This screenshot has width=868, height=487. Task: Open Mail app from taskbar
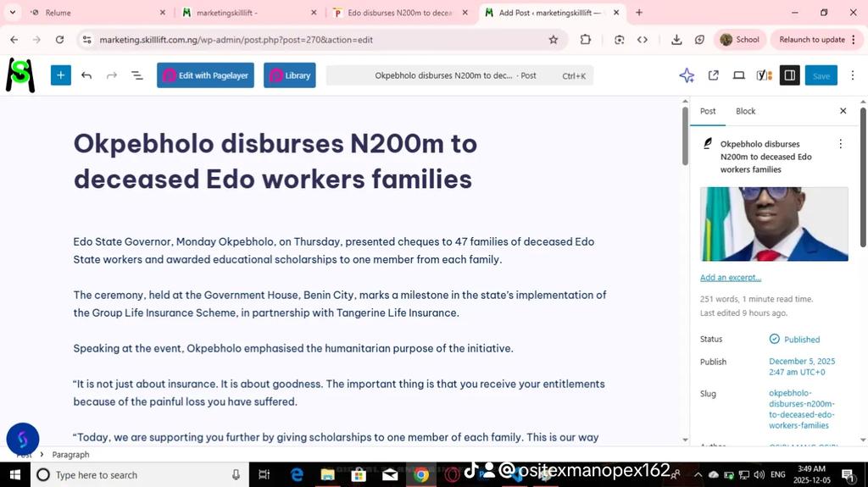tap(390, 475)
